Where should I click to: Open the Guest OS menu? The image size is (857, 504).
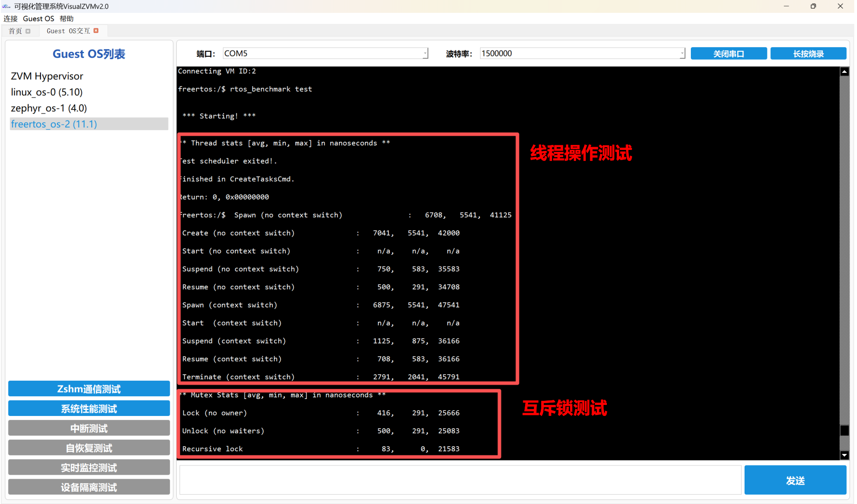[x=39, y=19]
